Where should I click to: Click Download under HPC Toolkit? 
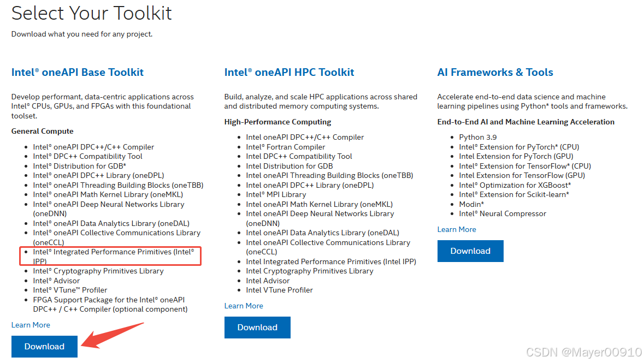pyautogui.click(x=257, y=327)
